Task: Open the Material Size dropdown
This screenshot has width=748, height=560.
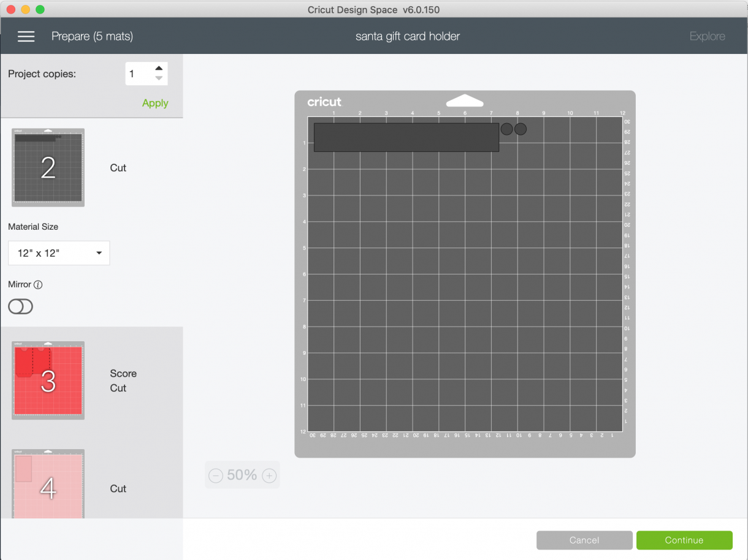Action: pyautogui.click(x=59, y=253)
